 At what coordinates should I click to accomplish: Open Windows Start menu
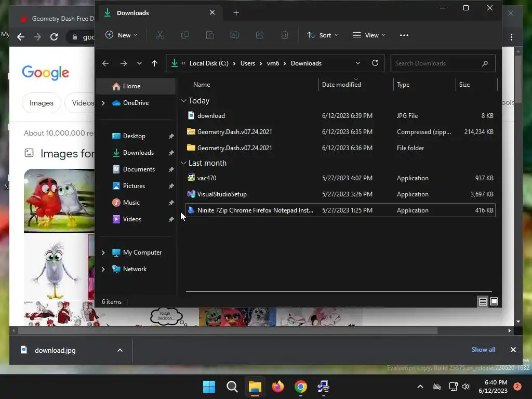pos(209,387)
